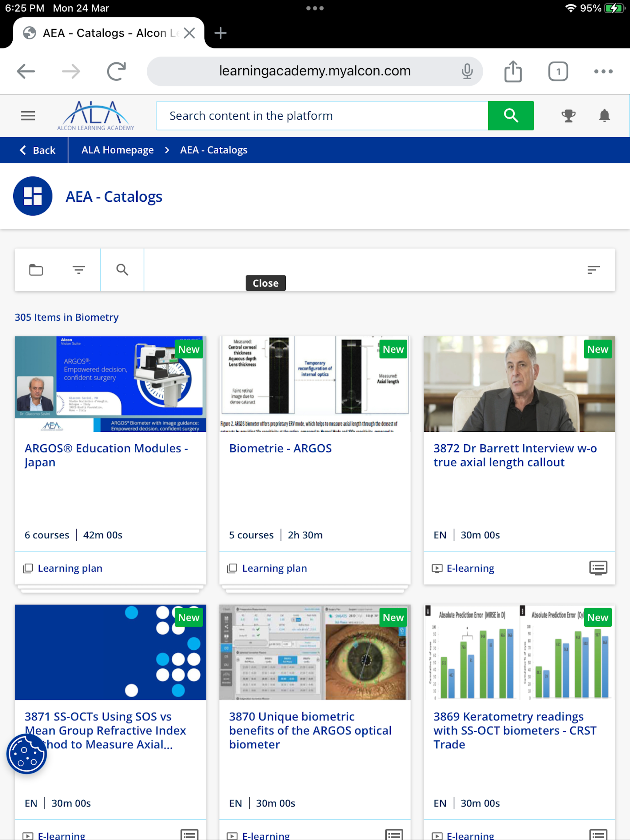
Task: Click '2h 30m' duration text
Action: pyautogui.click(x=305, y=535)
